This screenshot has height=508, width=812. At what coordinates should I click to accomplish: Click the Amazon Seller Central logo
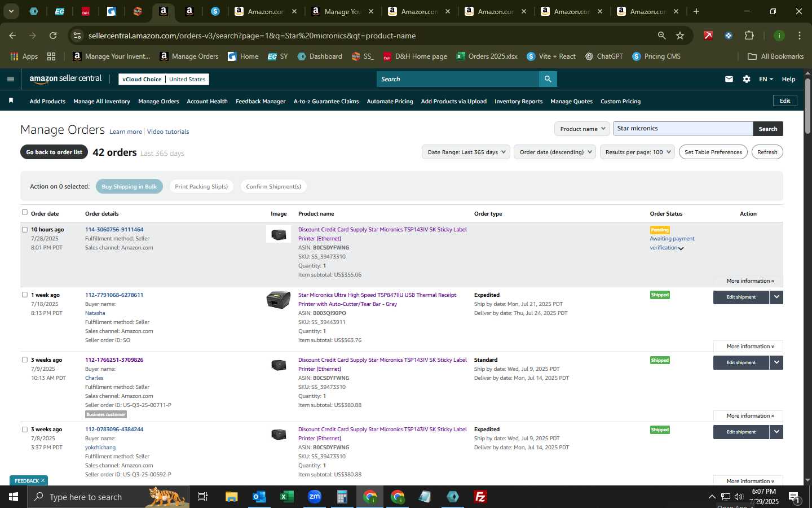tap(65, 79)
